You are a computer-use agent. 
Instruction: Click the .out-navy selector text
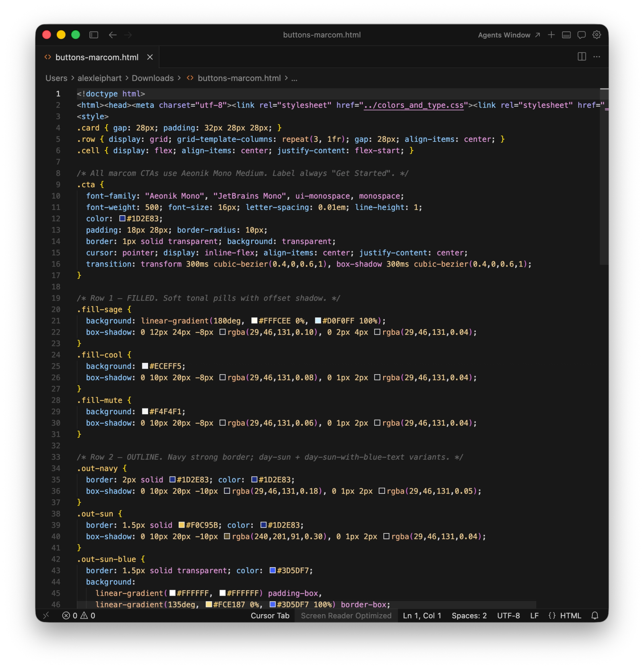point(97,468)
